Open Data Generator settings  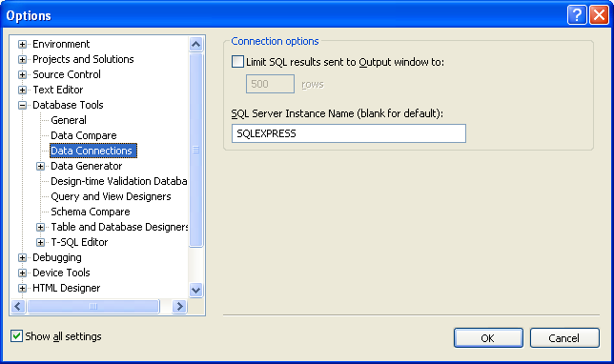[x=87, y=166]
